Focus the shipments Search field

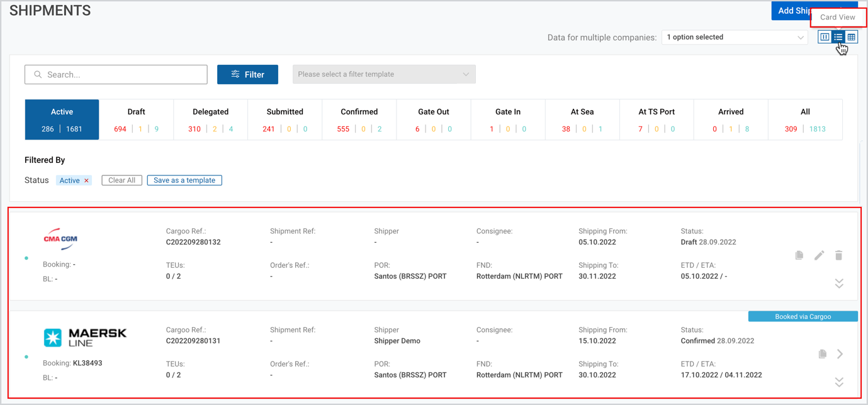click(116, 74)
